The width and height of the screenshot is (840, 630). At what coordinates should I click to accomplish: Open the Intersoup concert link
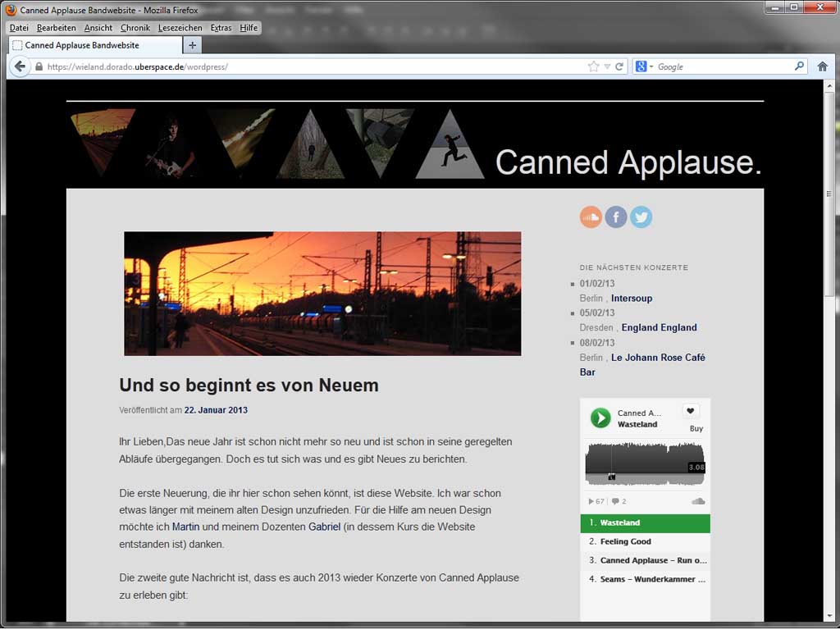tap(632, 299)
